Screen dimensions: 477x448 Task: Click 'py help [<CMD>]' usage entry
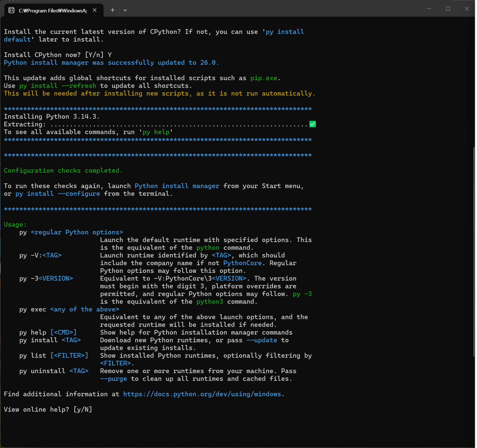pos(48,332)
